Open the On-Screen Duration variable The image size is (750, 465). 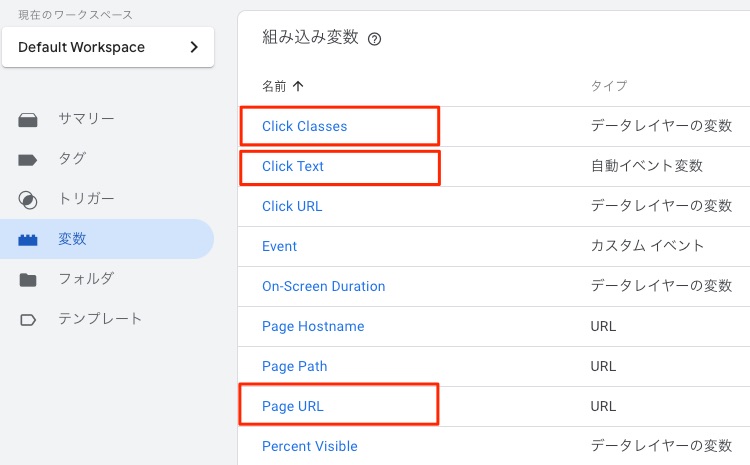323,286
